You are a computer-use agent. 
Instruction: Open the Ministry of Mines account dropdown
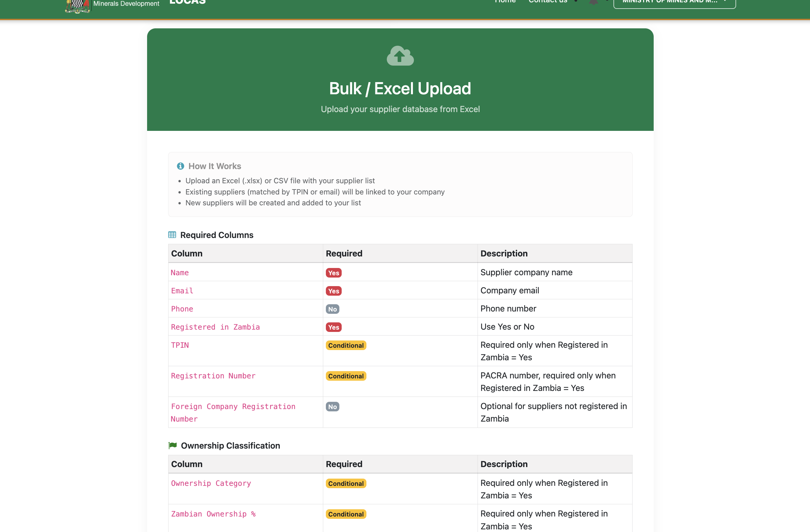pyautogui.click(x=674, y=3)
